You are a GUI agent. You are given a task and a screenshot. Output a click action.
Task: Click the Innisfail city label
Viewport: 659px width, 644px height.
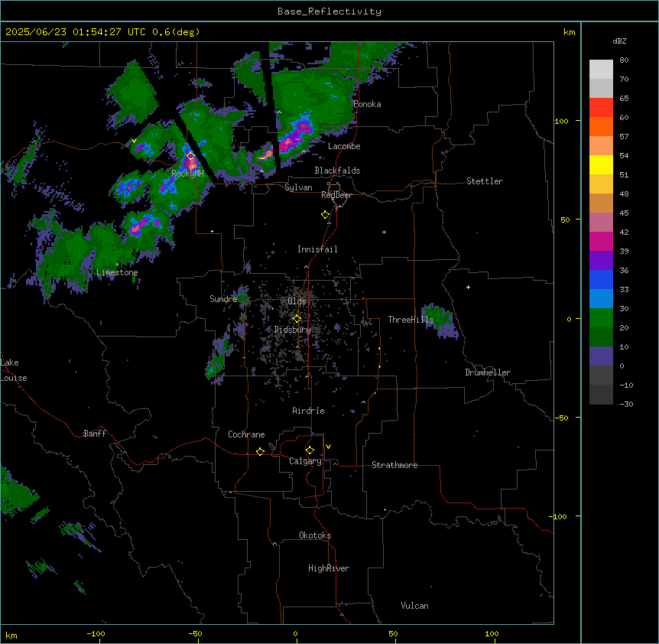(317, 249)
